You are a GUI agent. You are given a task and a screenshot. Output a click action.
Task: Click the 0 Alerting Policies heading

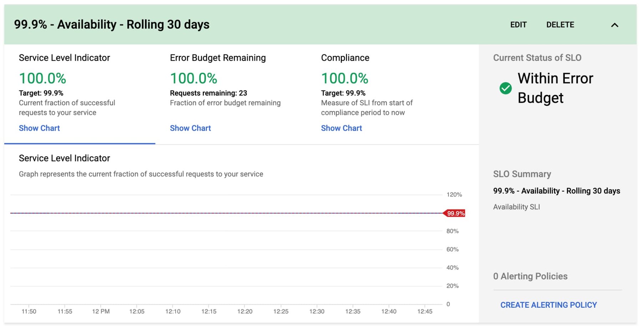pos(530,276)
